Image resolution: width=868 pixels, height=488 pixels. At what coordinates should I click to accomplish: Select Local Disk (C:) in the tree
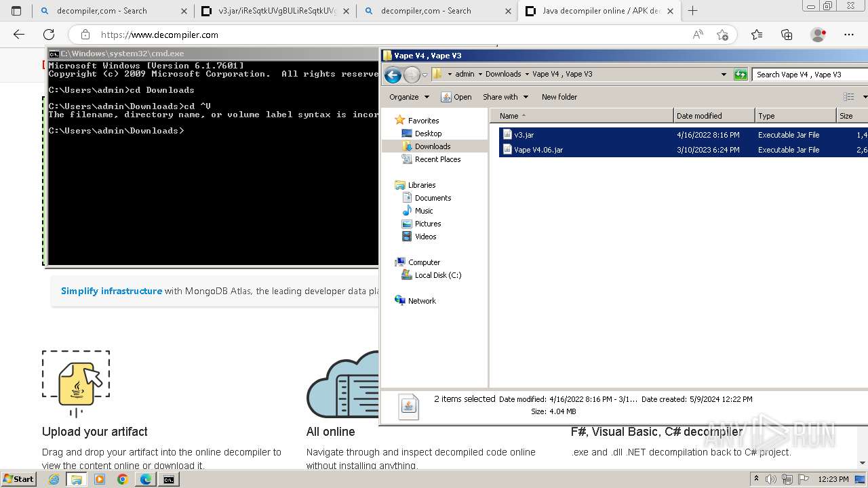tap(437, 275)
